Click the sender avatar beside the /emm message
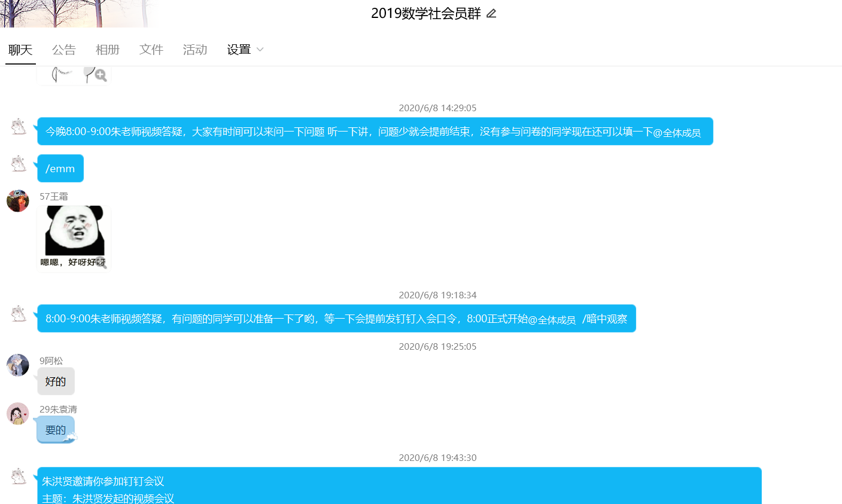842x504 pixels. (x=19, y=163)
